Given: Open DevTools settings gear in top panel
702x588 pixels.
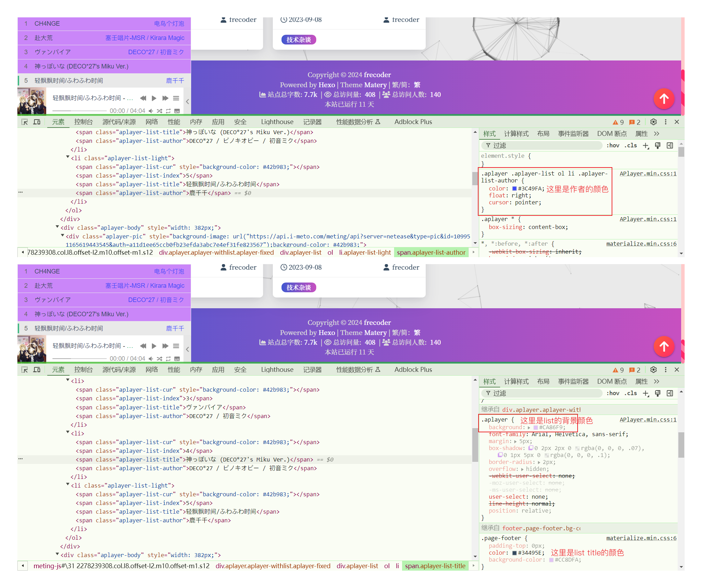Looking at the screenshot, I should pyautogui.click(x=653, y=122).
